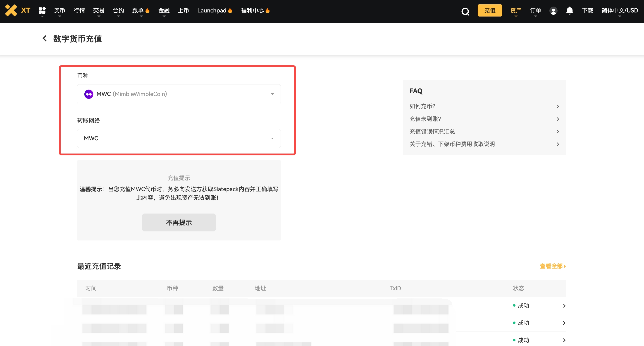Click the 地址 column header

pyautogui.click(x=260, y=288)
